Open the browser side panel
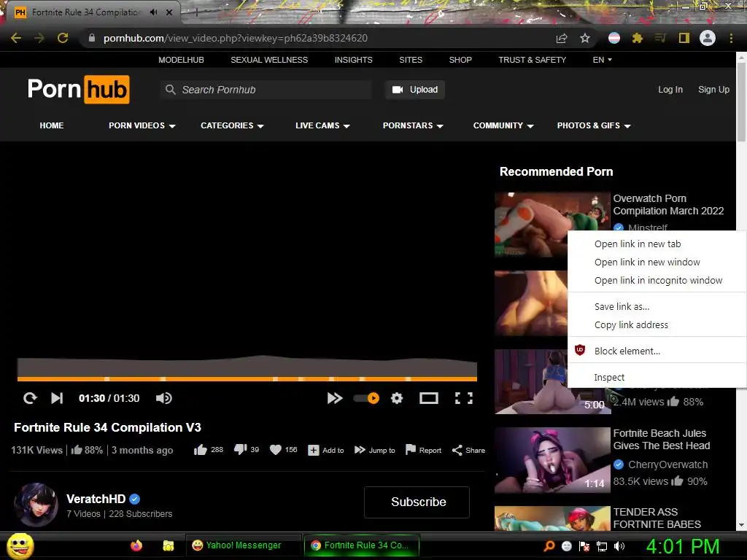 click(x=684, y=38)
